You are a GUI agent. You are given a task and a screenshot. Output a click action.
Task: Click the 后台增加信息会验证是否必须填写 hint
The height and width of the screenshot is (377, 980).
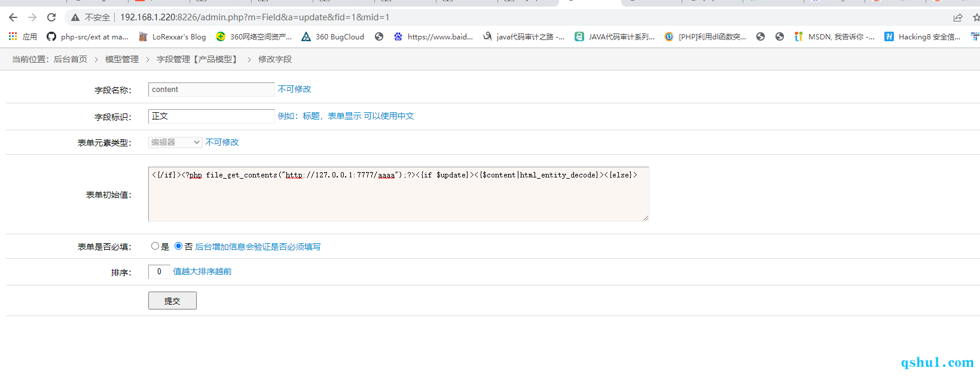pos(258,247)
